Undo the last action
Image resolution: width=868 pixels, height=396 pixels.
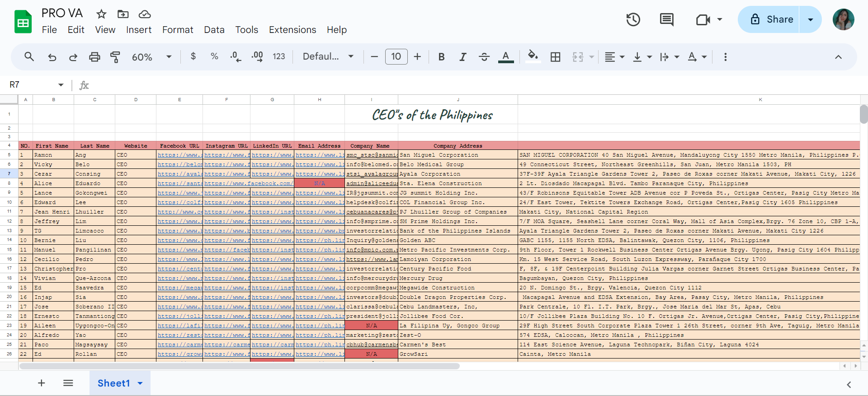(x=52, y=57)
